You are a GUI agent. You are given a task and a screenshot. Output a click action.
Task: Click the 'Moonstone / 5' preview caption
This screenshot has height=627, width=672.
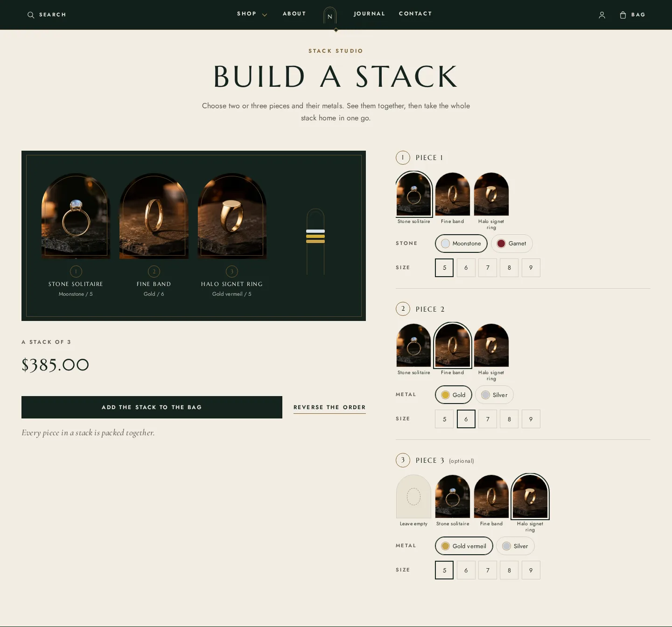[x=76, y=294]
